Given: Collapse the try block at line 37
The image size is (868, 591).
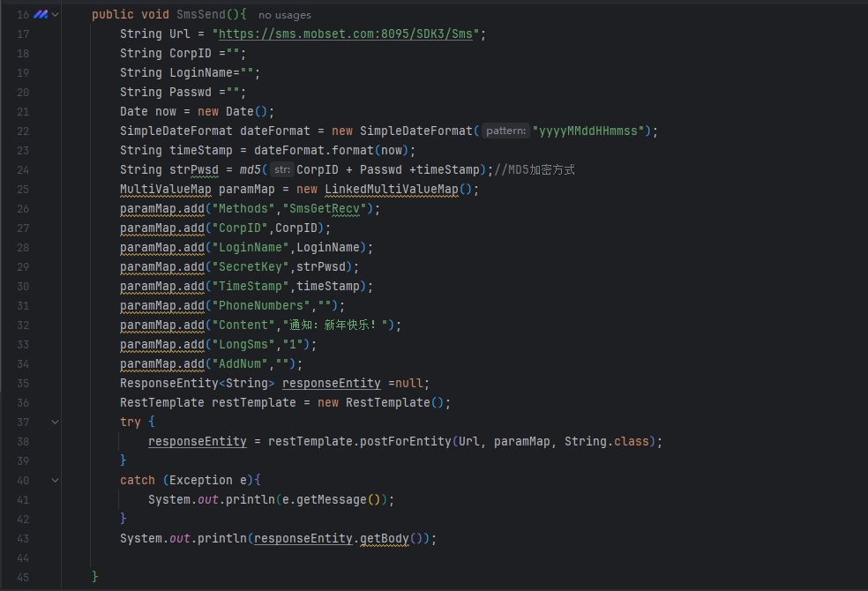Looking at the screenshot, I should [56, 423].
